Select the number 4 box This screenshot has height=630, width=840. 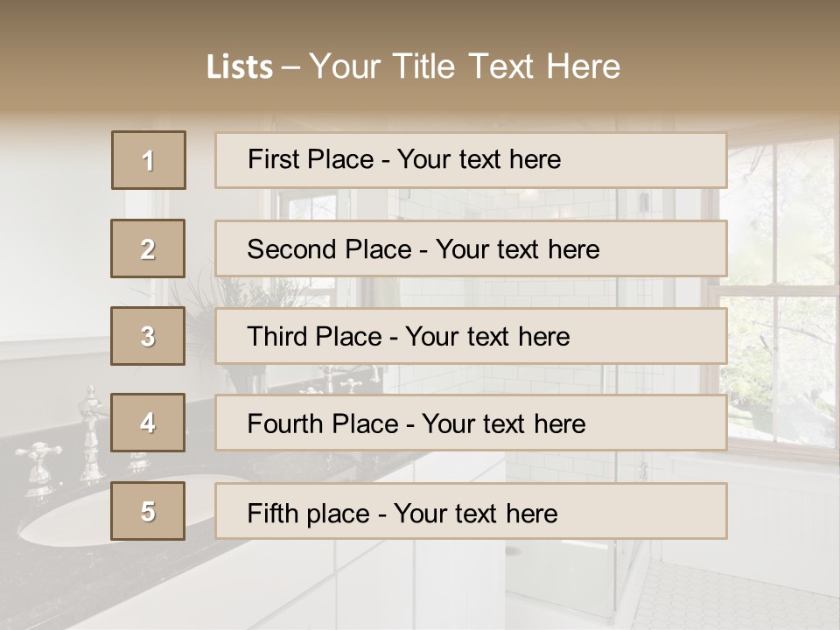pos(148,423)
